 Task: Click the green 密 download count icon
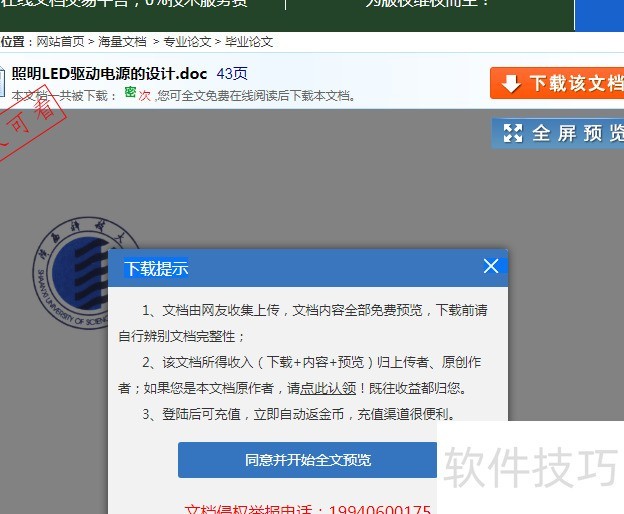click(130, 92)
